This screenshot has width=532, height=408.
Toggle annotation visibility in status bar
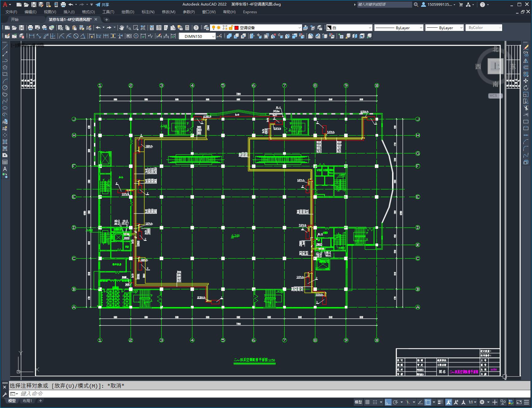click(448, 402)
